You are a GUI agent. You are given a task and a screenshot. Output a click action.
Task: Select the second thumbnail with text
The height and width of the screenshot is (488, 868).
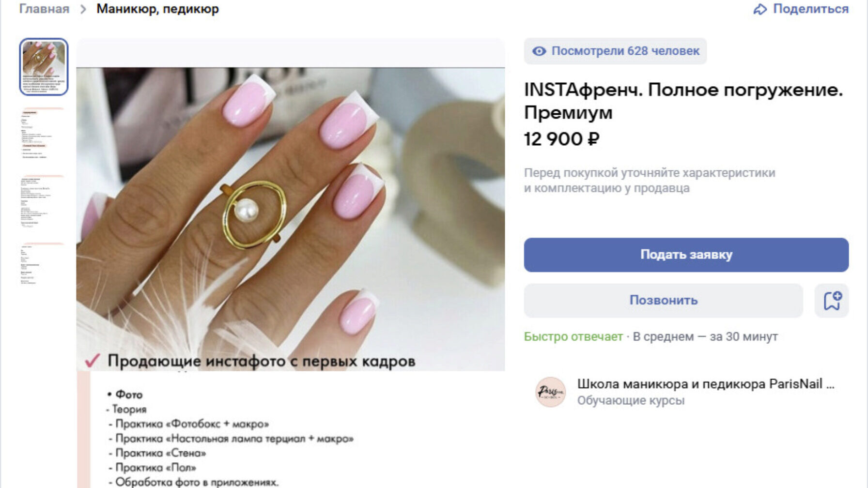click(44, 134)
